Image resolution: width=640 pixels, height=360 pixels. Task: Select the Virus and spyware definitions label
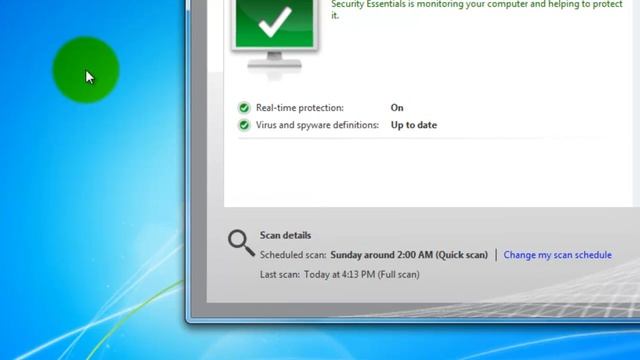(x=318, y=125)
